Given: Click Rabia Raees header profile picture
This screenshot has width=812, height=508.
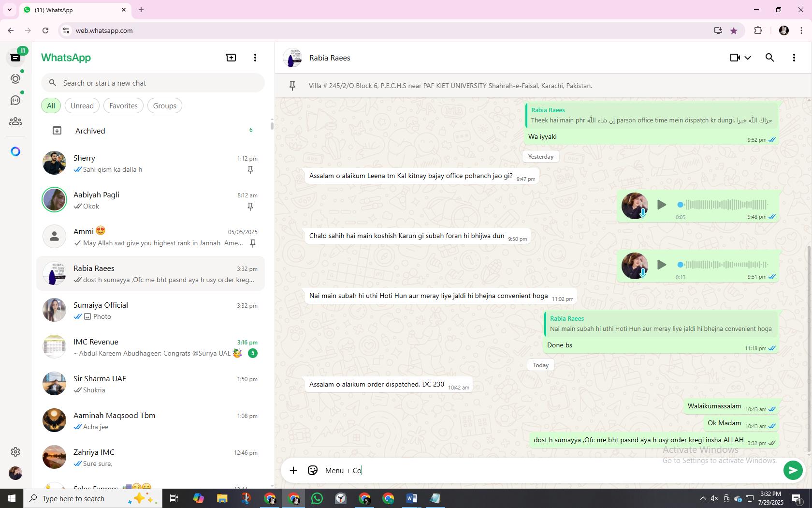Looking at the screenshot, I should 292,58.
